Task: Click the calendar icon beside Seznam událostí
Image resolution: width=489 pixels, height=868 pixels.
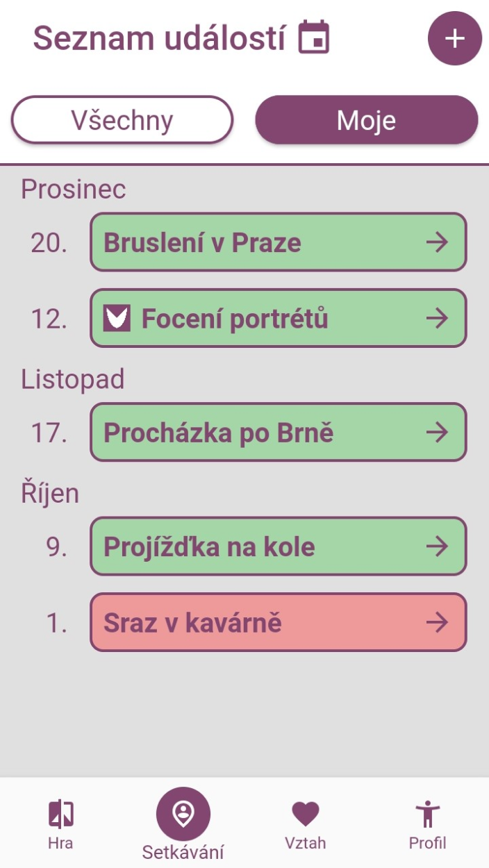Action: [314, 37]
